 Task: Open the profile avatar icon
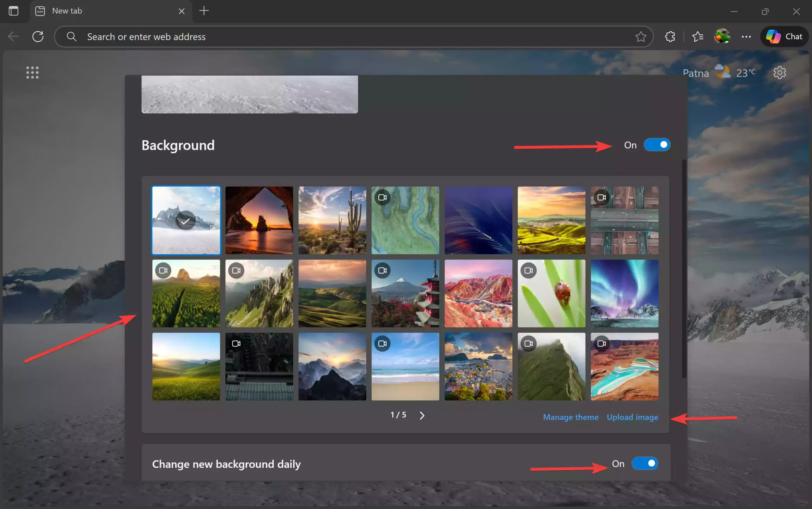coord(722,36)
